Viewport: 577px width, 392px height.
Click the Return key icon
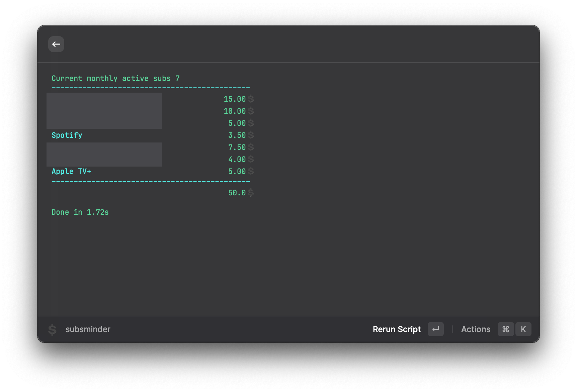(x=435, y=329)
